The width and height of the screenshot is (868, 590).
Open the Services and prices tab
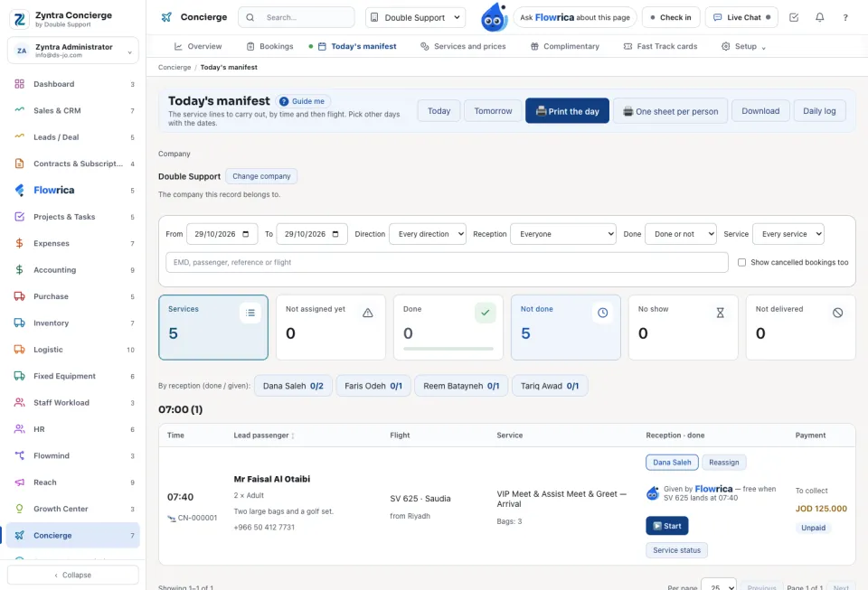tap(463, 46)
